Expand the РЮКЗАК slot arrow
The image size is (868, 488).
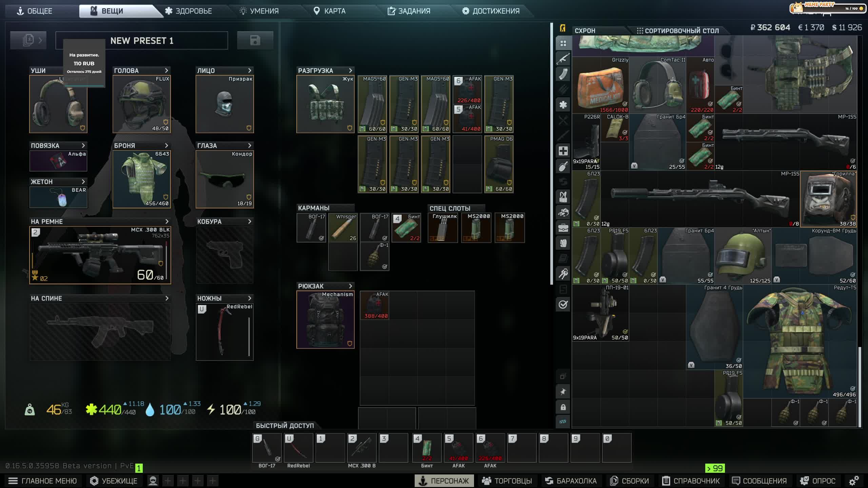pyautogui.click(x=351, y=286)
